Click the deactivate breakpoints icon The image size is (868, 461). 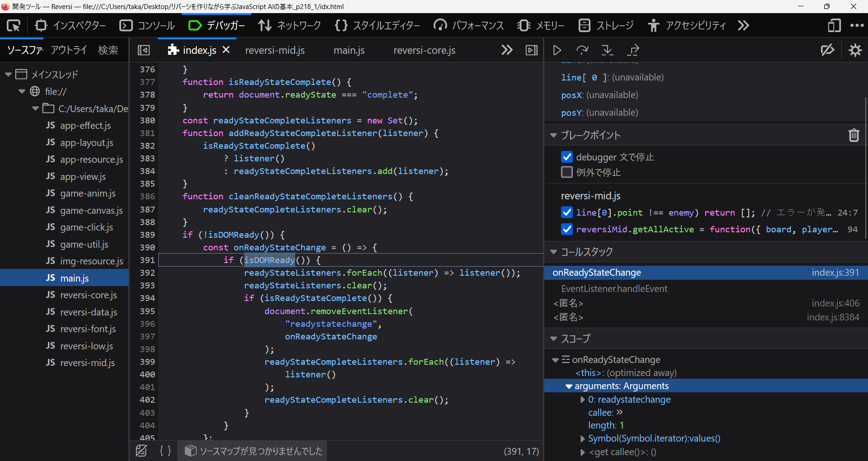point(827,50)
